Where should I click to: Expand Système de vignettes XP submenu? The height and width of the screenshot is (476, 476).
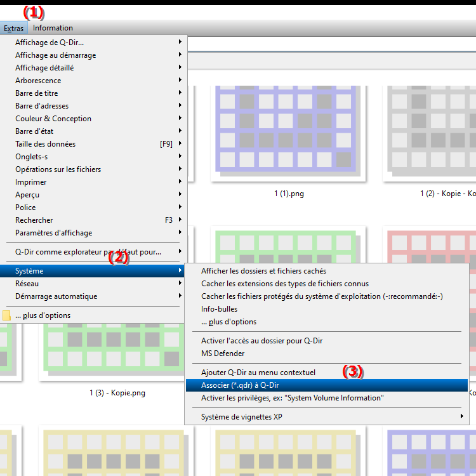(327, 417)
